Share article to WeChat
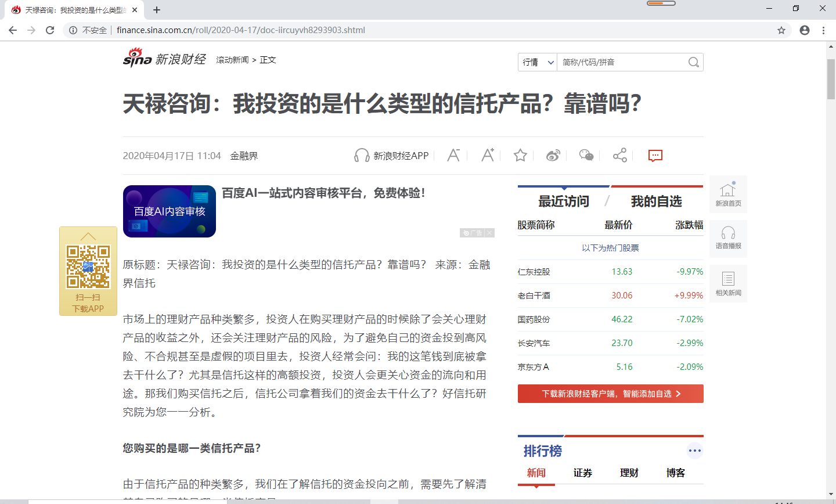Screen dimensions: 836x504 click(586, 155)
